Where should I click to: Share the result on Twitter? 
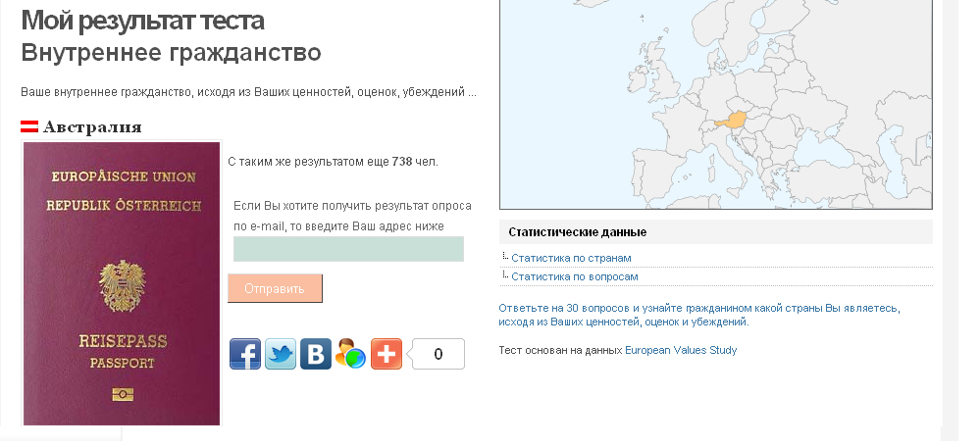pyautogui.click(x=281, y=354)
